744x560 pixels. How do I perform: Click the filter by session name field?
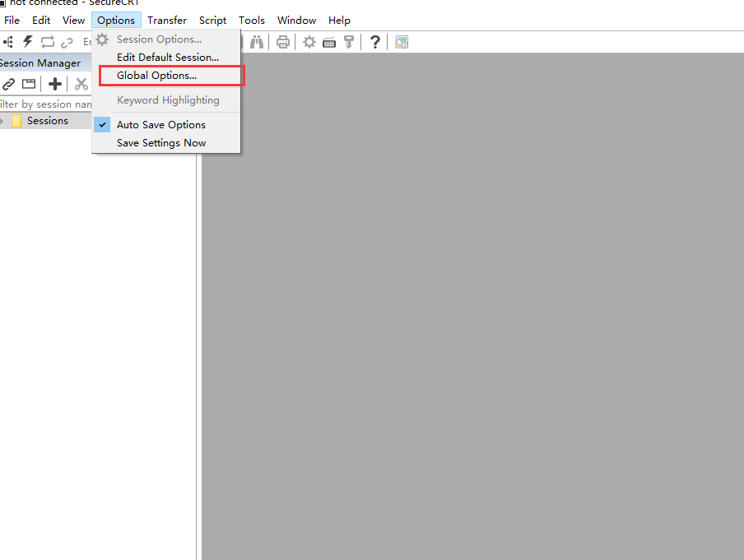(46, 104)
